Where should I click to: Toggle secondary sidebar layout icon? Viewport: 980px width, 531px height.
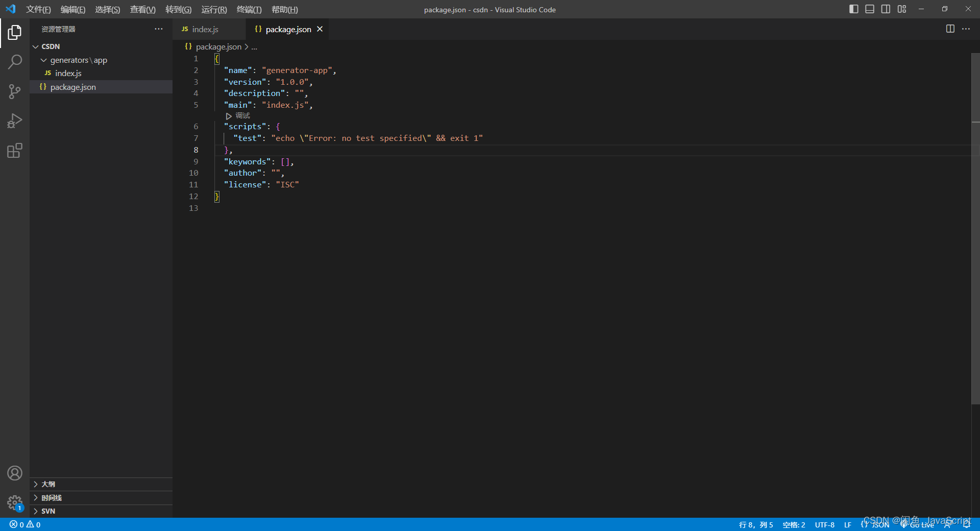[x=886, y=9]
